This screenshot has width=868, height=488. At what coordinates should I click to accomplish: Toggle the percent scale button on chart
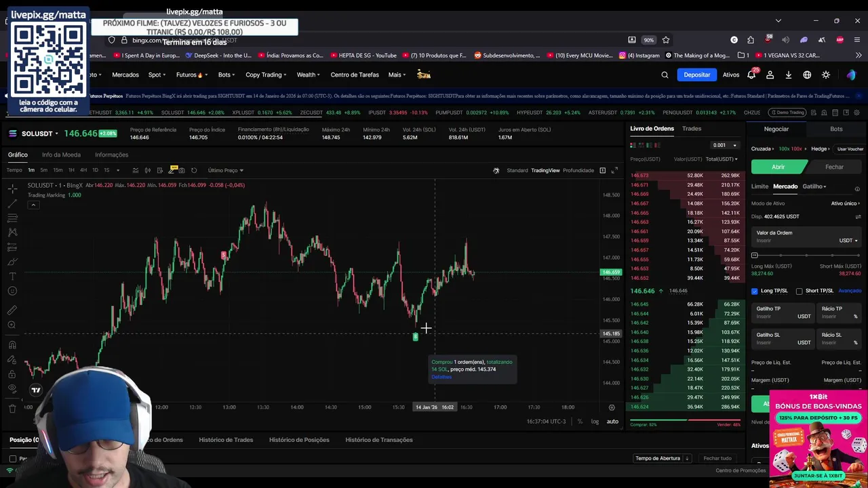click(580, 422)
